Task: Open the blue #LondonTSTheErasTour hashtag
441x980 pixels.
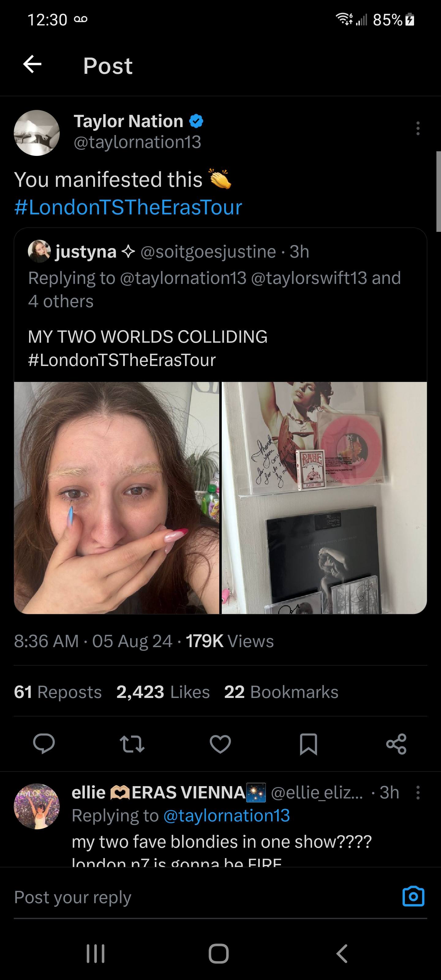Action: [x=128, y=207]
